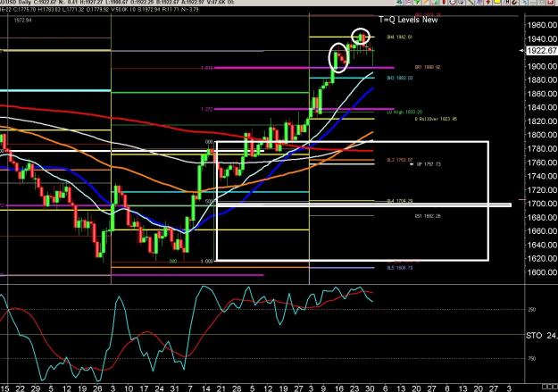
Task: Click the 1760.00 price axis label
Action: point(542,163)
